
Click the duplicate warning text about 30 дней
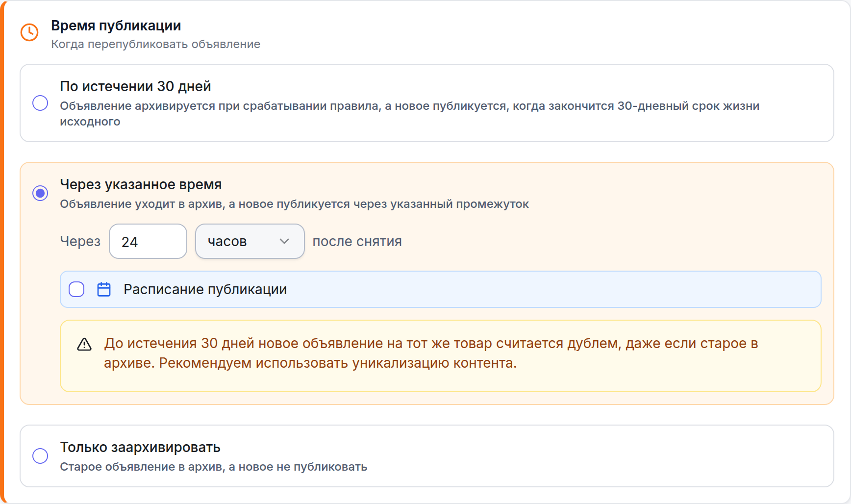(431, 353)
